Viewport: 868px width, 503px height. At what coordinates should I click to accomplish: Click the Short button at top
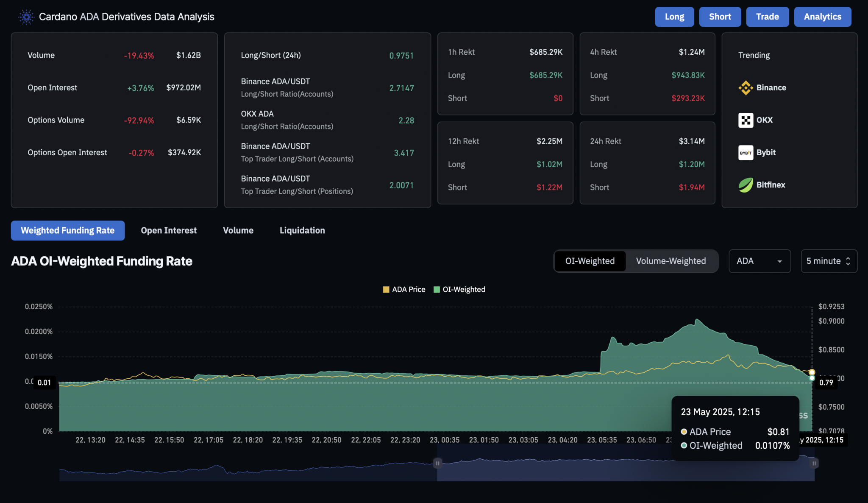[720, 17]
